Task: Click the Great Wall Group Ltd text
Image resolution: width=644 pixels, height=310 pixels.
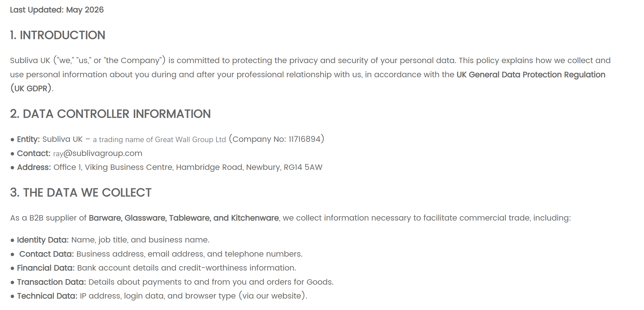Action: [191, 140]
